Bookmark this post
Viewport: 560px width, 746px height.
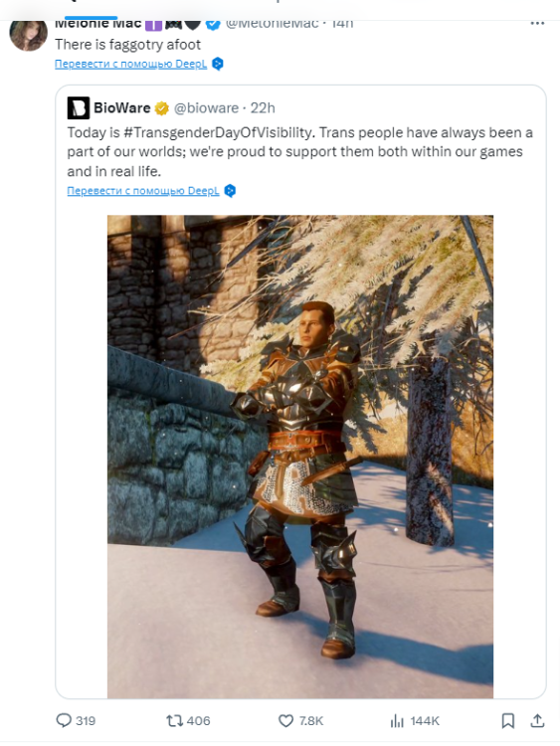508,721
